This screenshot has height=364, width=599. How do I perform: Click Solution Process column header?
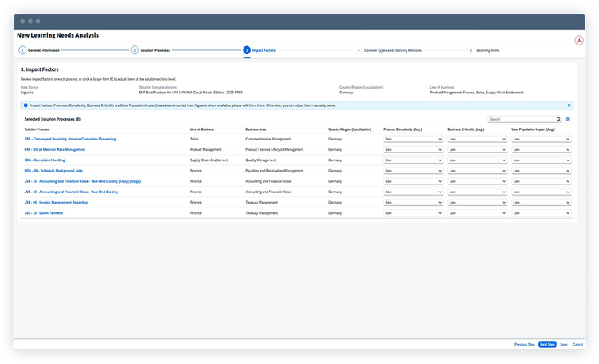point(37,129)
